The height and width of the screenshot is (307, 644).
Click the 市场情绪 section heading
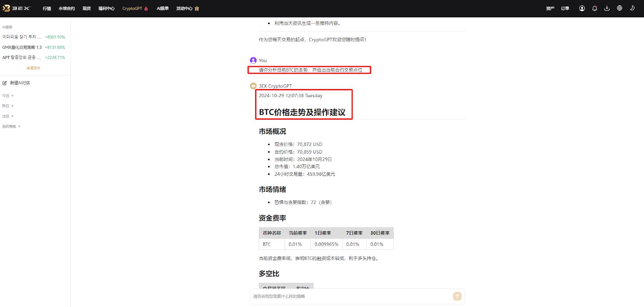[272, 189]
